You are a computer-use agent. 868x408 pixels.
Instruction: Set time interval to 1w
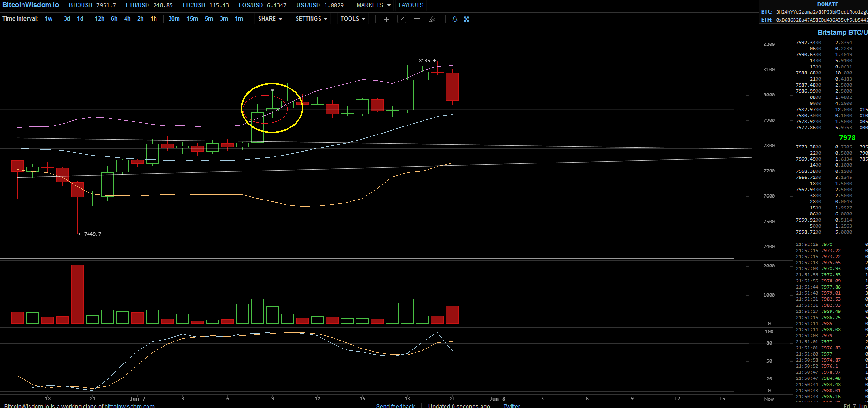(x=49, y=19)
